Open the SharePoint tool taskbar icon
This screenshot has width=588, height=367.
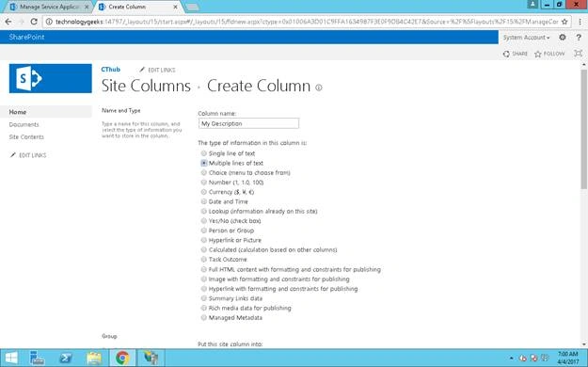click(151, 358)
